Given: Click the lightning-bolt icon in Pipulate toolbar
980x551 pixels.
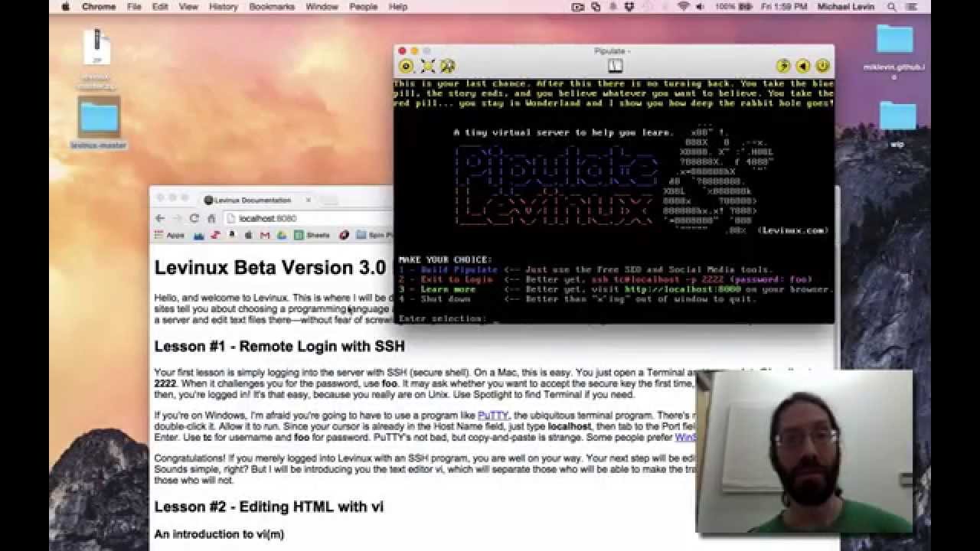Looking at the screenshot, I should click(x=783, y=67).
